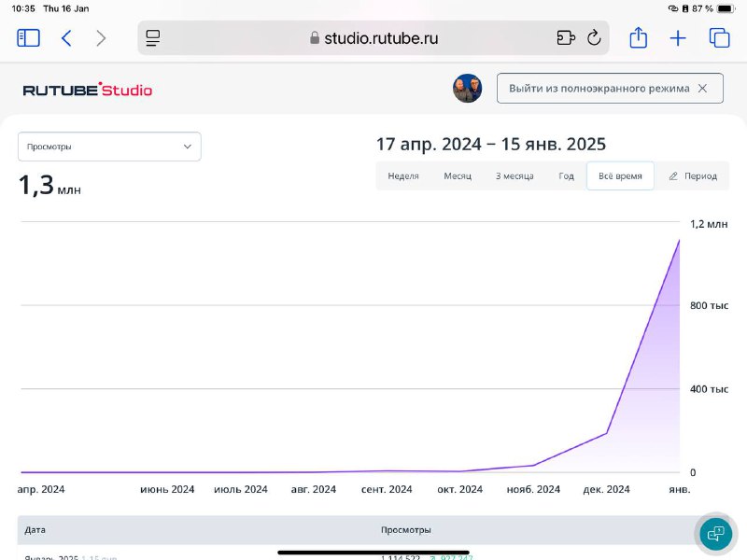Select the Год period tab
The height and width of the screenshot is (560, 747).
click(x=566, y=175)
